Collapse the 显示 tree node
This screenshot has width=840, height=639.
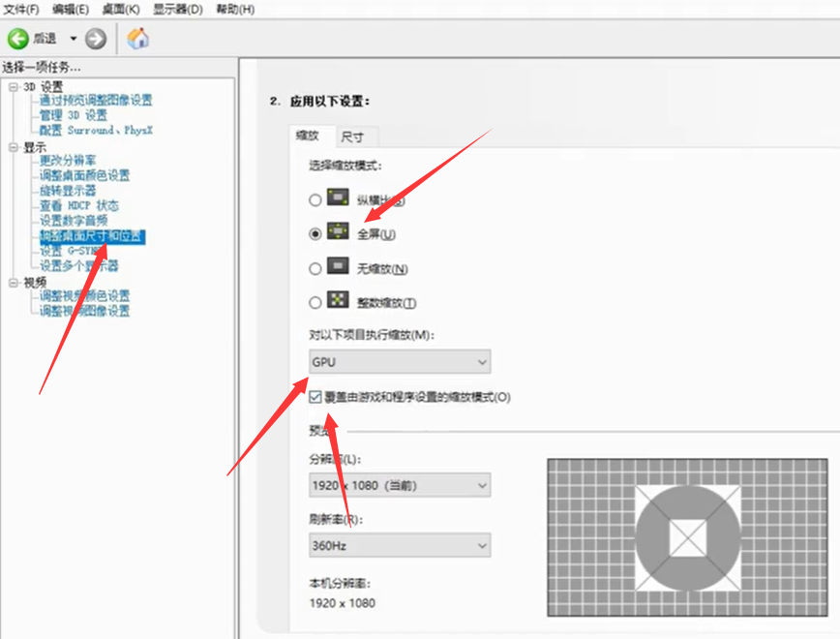[x=14, y=147]
